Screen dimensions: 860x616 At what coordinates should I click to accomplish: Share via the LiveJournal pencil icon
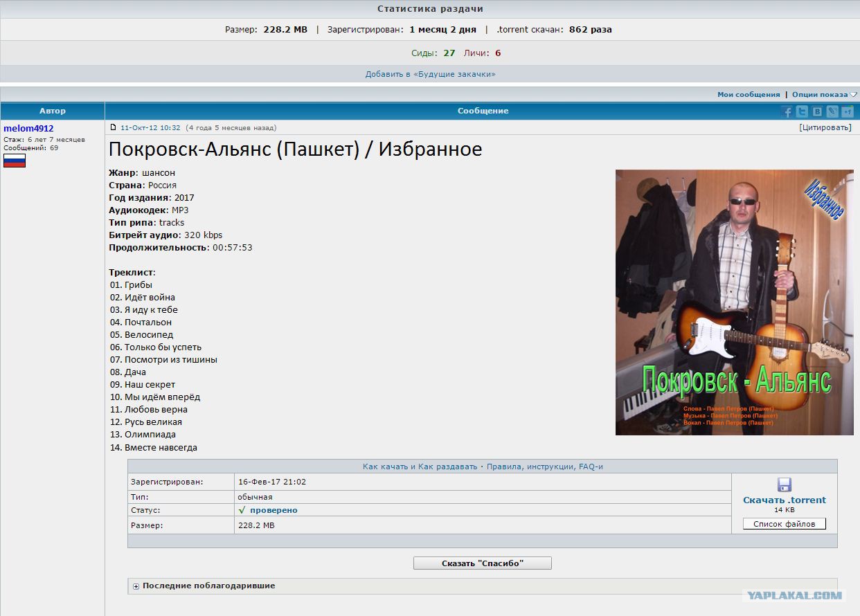pyautogui.click(x=832, y=111)
